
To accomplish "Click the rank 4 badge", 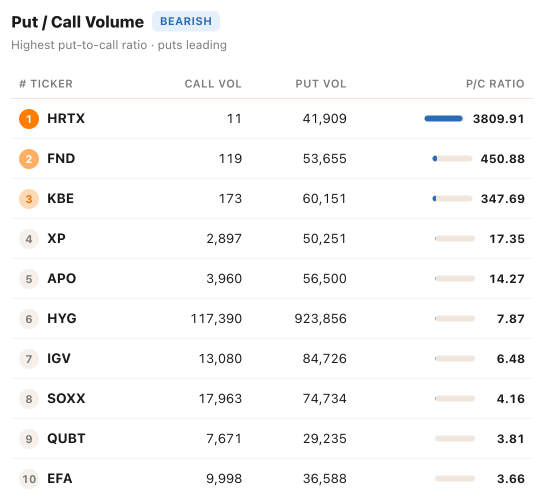I will point(29,239).
